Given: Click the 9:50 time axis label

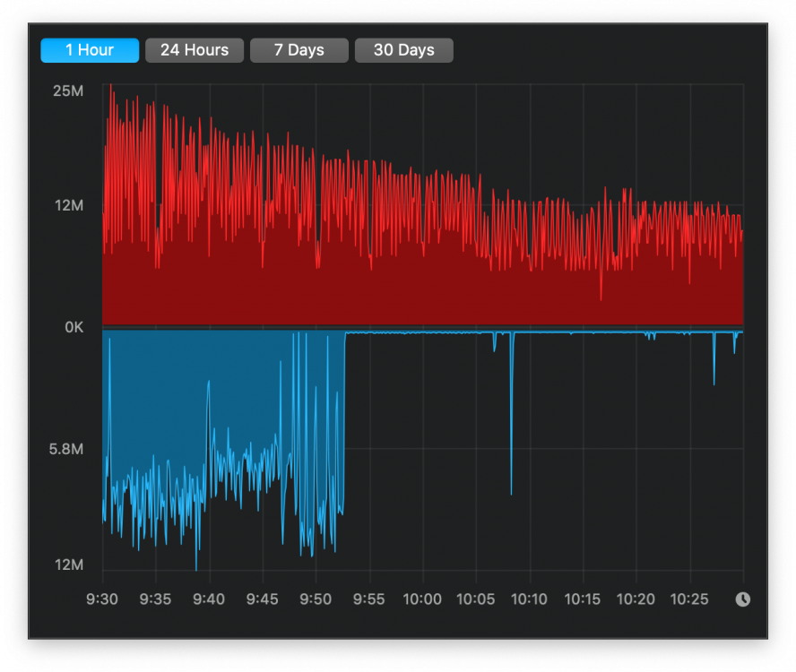Looking at the screenshot, I should click(x=316, y=599).
